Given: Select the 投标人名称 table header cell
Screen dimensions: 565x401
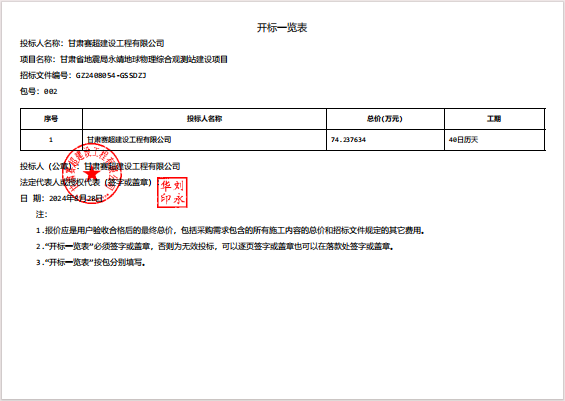Looking at the screenshot, I should coord(204,119).
